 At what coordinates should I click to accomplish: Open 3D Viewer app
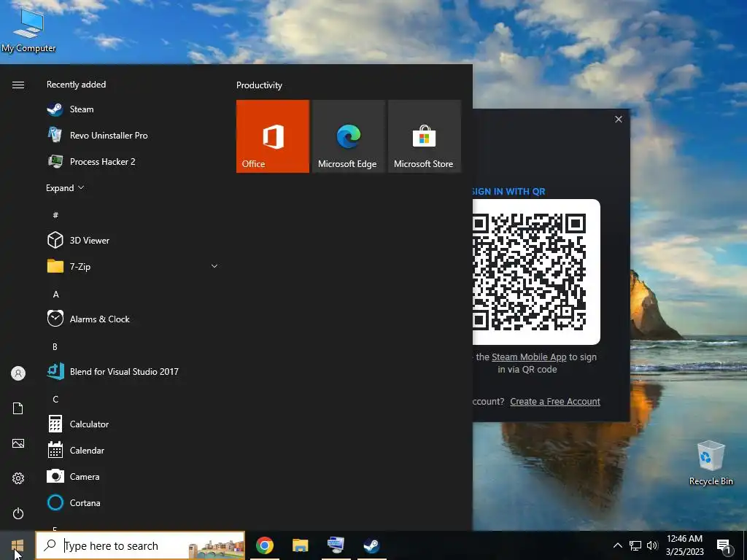133,240
